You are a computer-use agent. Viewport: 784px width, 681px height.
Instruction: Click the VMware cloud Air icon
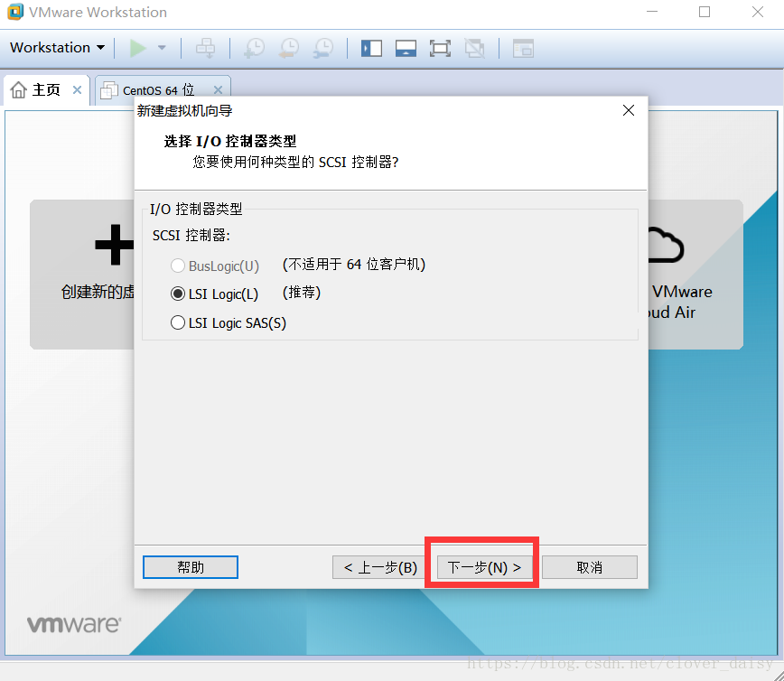[x=666, y=245]
